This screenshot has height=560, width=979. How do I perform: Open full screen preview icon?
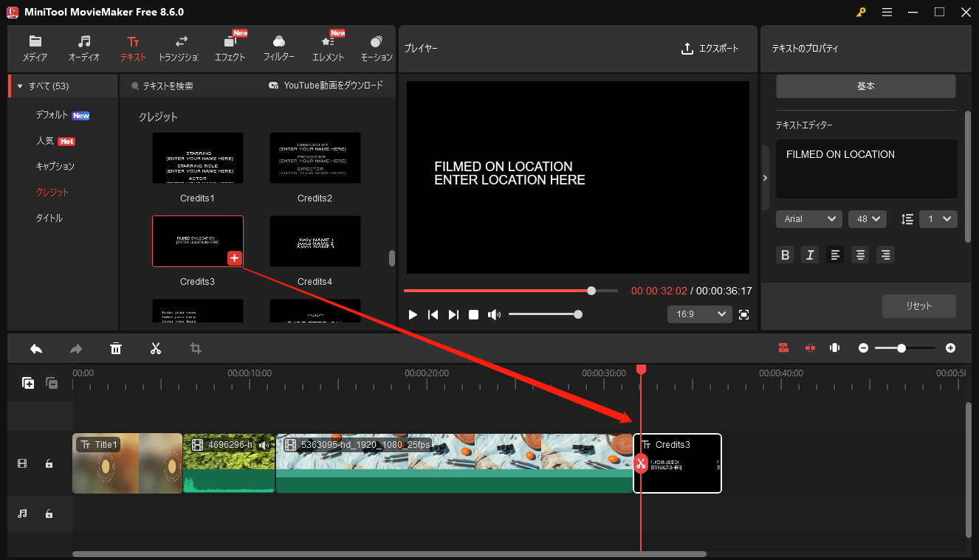[x=743, y=314]
